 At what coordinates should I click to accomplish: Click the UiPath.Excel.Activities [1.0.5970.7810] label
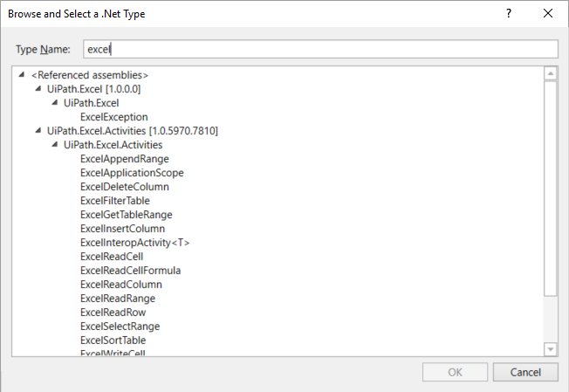click(133, 131)
